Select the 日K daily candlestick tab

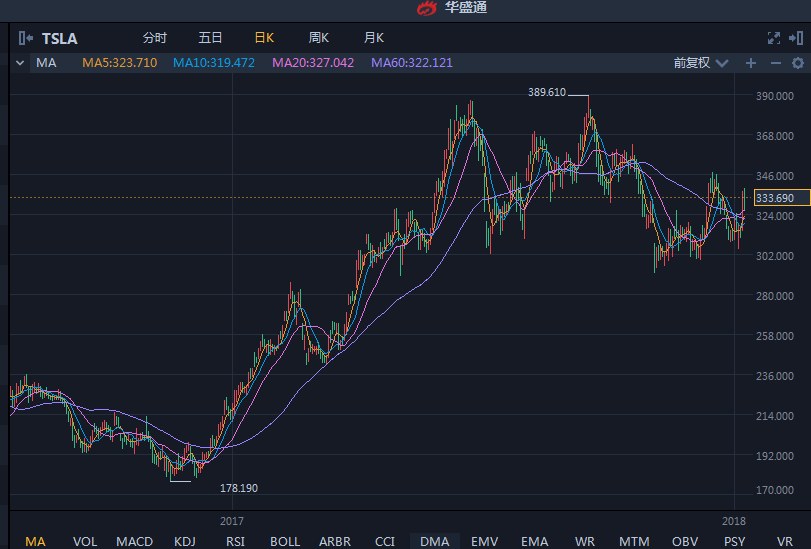click(264, 38)
